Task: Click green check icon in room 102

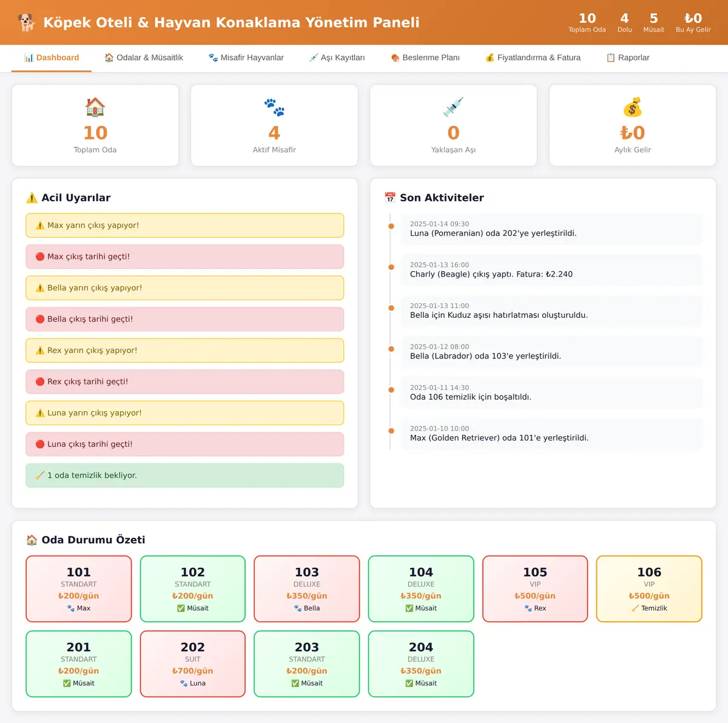Action: pyautogui.click(x=181, y=608)
